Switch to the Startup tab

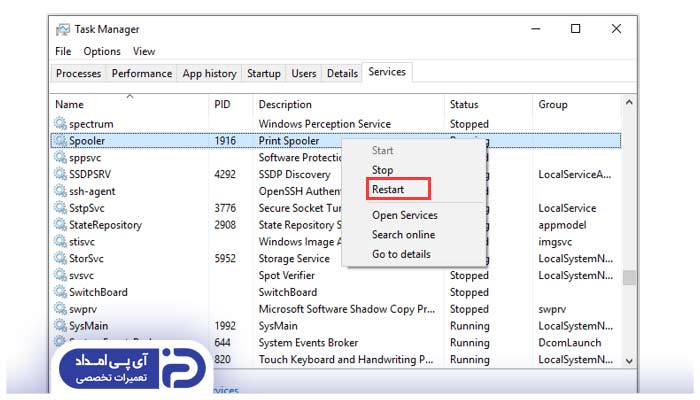point(264,73)
